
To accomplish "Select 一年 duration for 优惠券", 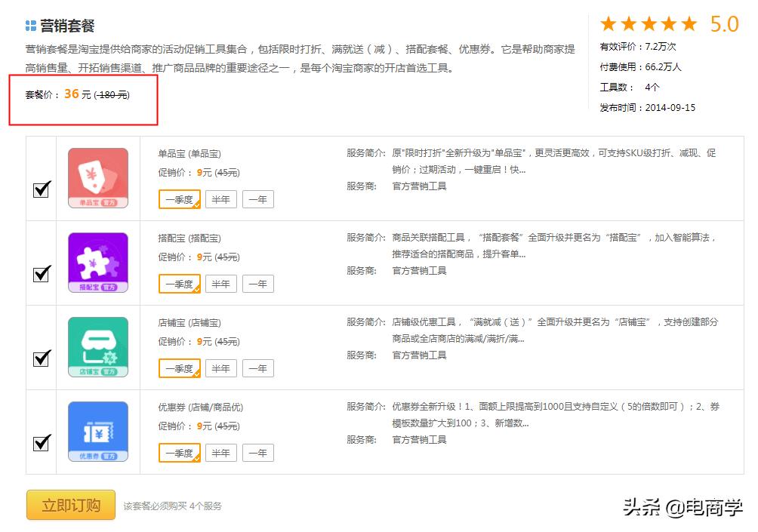I will tap(258, 453).
